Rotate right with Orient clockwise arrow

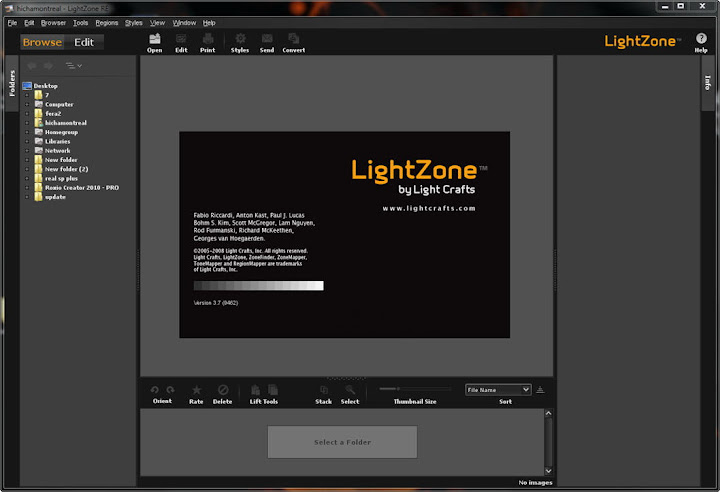pos(170,390)
